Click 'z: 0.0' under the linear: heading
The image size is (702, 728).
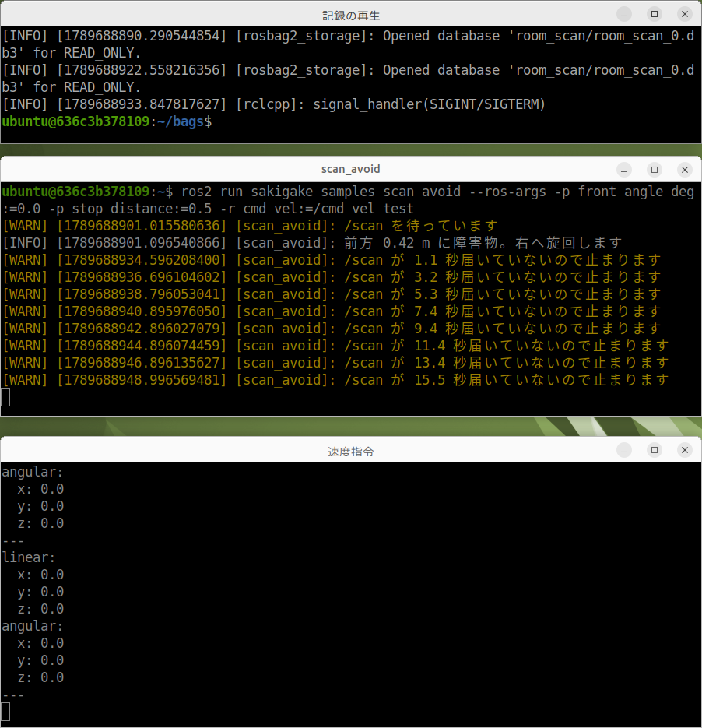(x=40, y=609)
